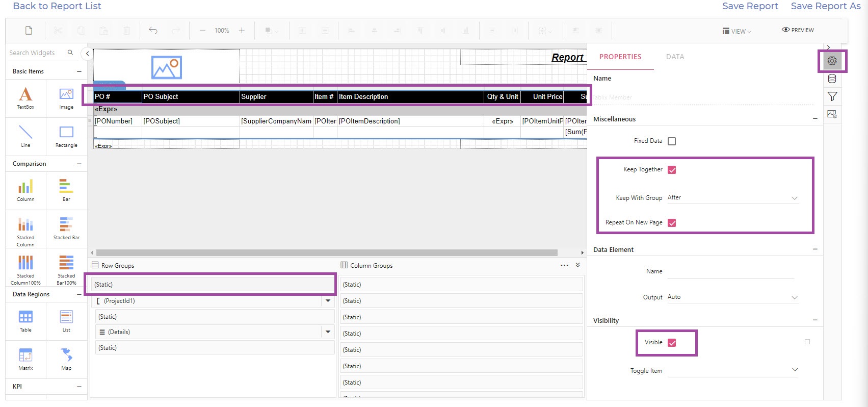Open the parameters filter funnel icon
The width and height of the screenshot is (868, 407).
pos(832,96)
